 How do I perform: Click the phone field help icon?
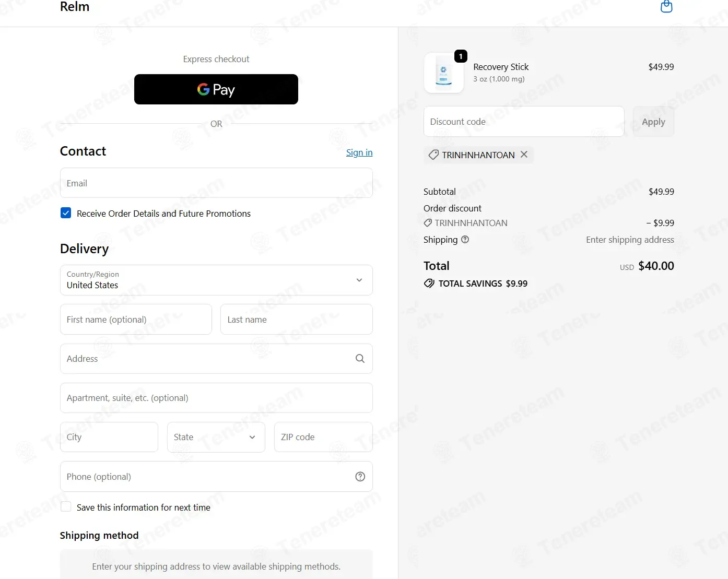[360, 477]
